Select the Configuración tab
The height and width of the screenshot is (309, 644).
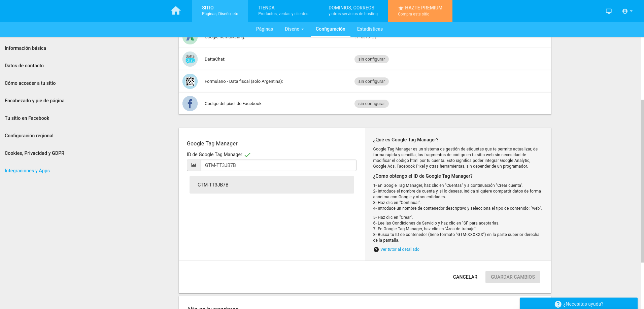coord(330,29)
